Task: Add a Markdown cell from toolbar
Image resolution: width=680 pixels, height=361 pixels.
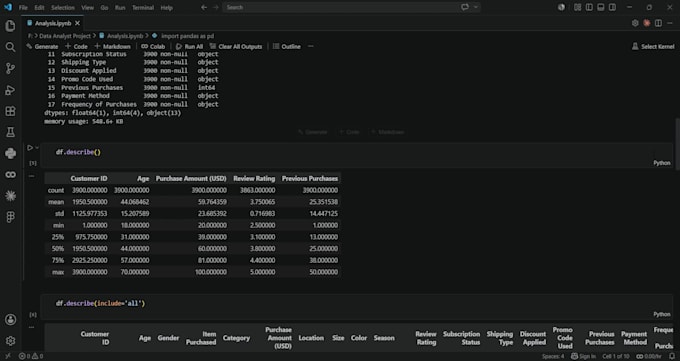Action: click(x=112, y=46)
